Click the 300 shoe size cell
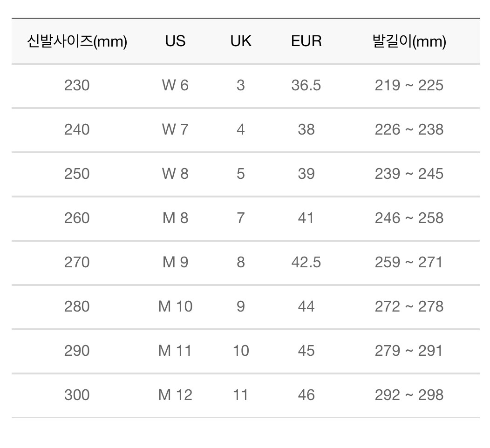 pos(77,395)
